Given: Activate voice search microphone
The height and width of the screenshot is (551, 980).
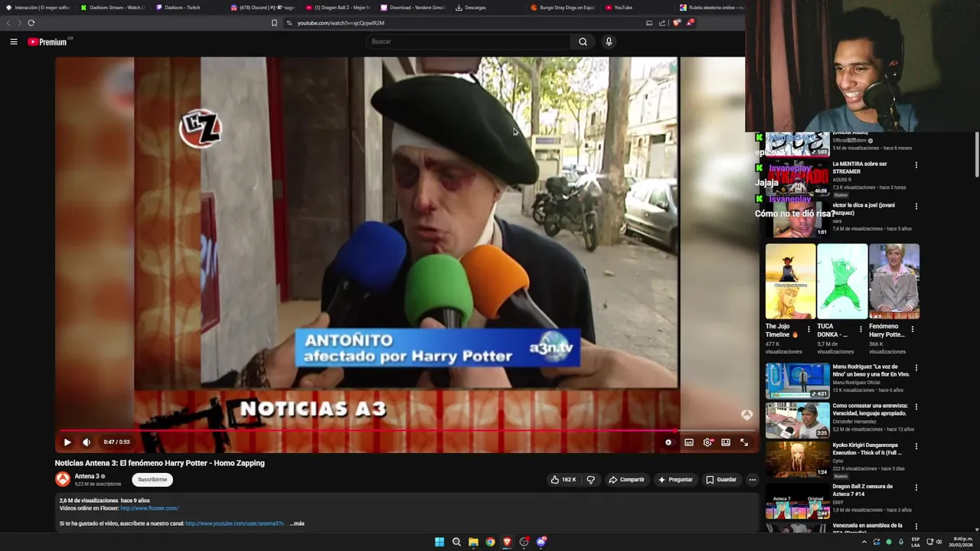Looking at the screenshot, I should point(609,41).
